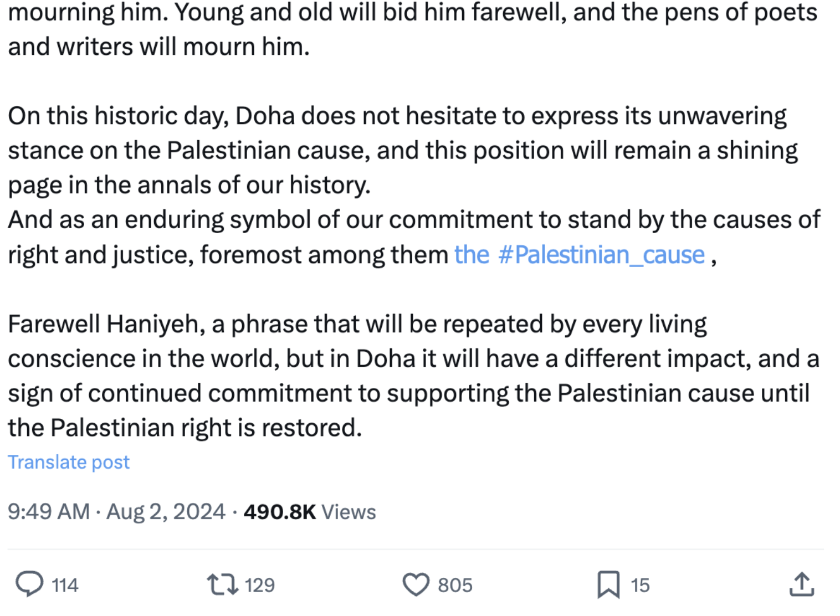Click "the Palestinian right is restored" line

pos(185,428)
